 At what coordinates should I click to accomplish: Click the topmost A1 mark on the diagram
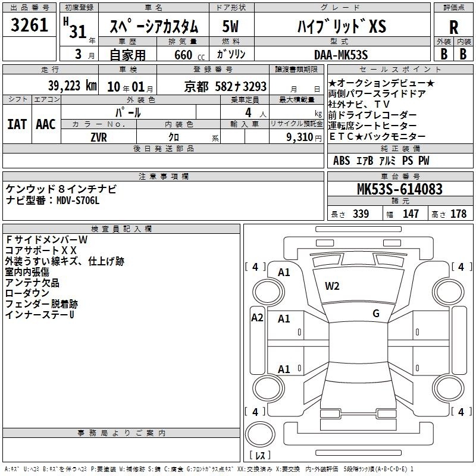click(284, 273)
